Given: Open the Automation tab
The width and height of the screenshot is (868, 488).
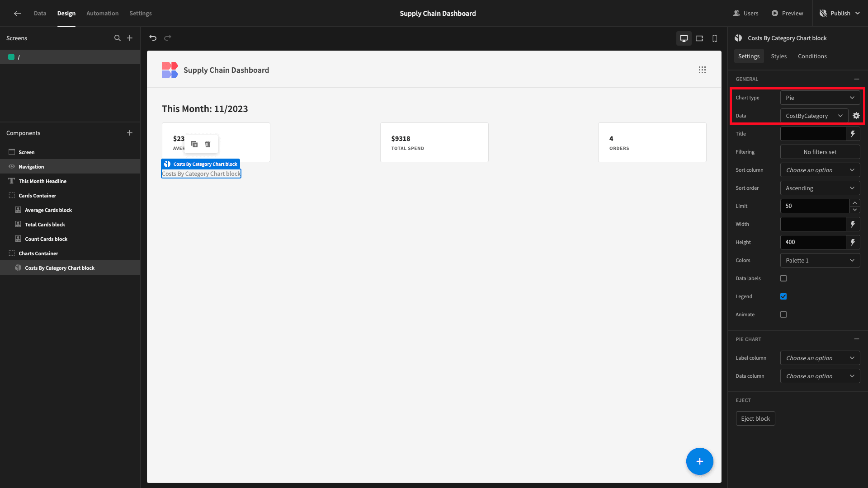Looking at the screenshot, I should point(103,14).
